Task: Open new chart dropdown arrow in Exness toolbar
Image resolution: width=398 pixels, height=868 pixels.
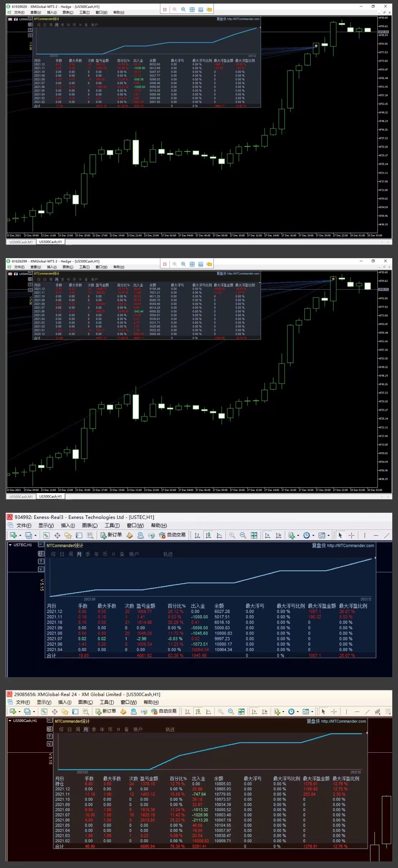Action: (20, 535)
